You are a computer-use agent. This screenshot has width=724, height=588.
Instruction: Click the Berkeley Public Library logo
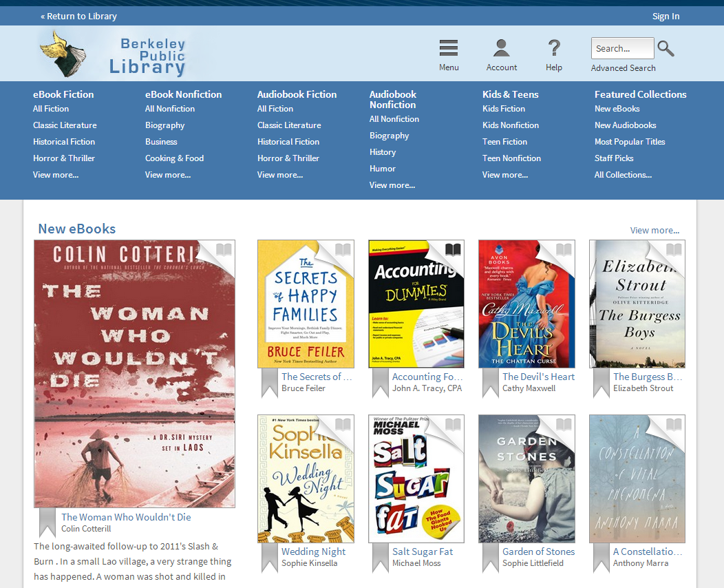112,54
